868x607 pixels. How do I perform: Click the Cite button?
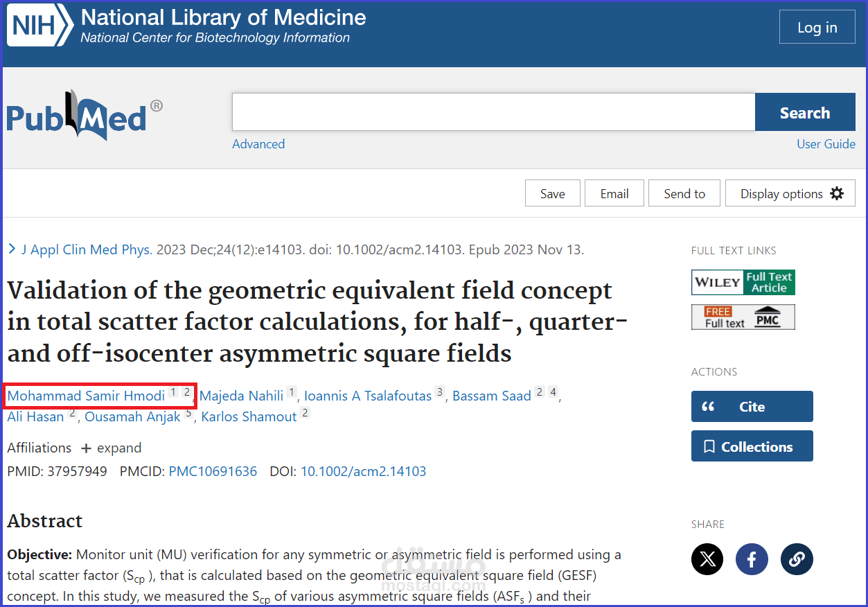coord(752,407)
